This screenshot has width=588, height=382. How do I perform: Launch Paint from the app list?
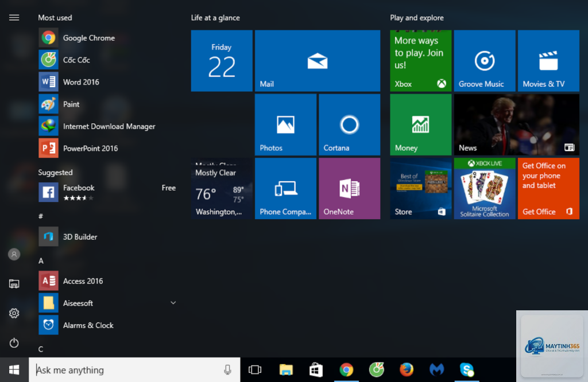coord(107,104)
